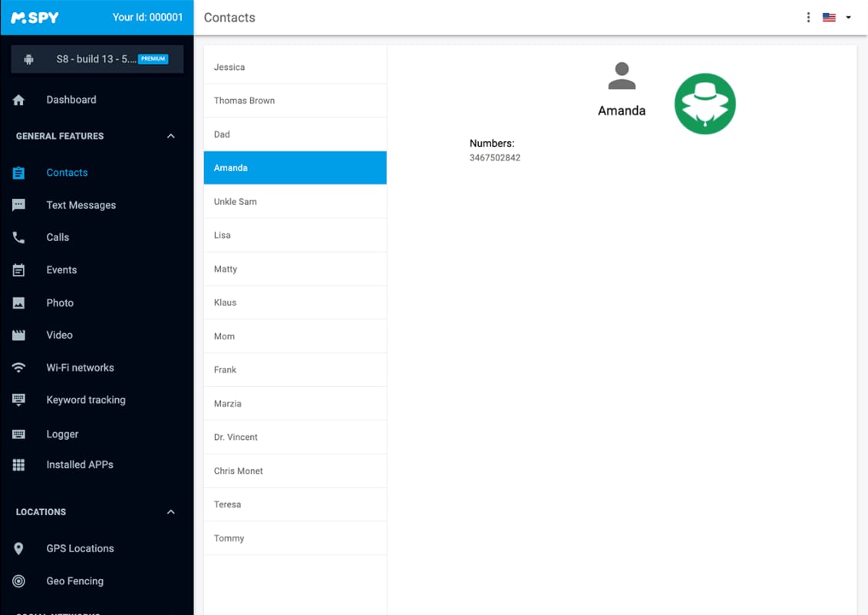Select the Geo Fencing target icon
The image size is (868, 615).
(18, 581)
